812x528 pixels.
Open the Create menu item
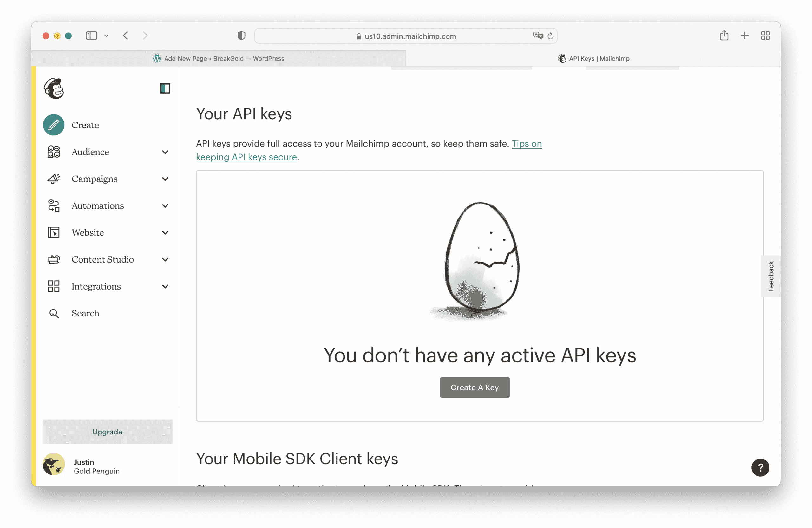85,125
